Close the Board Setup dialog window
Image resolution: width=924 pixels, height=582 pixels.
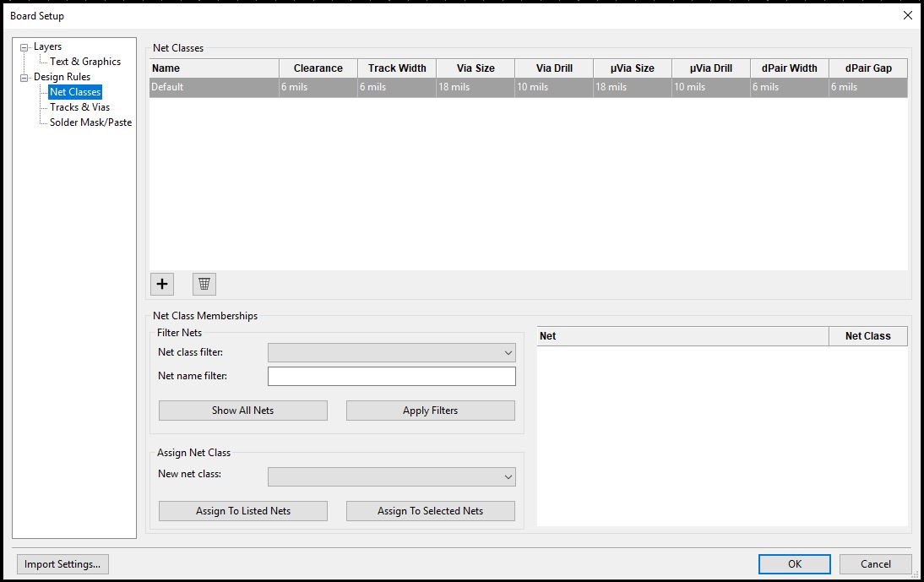point(908,15)
